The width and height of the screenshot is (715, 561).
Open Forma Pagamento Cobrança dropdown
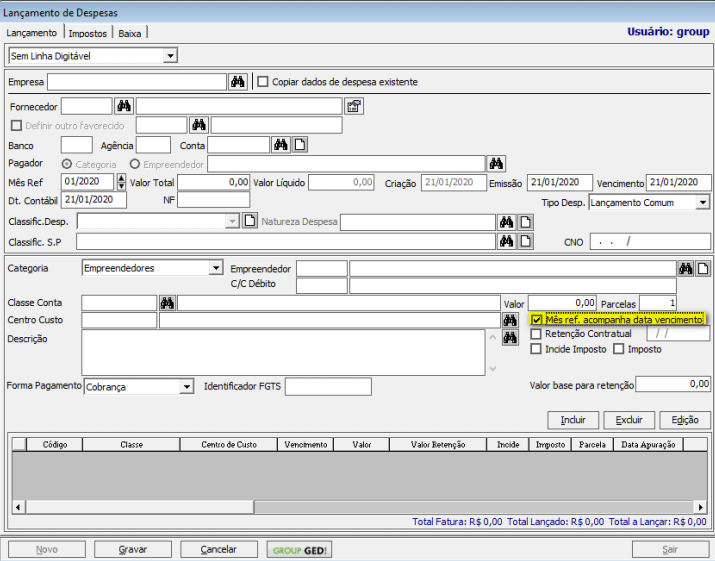187,387
